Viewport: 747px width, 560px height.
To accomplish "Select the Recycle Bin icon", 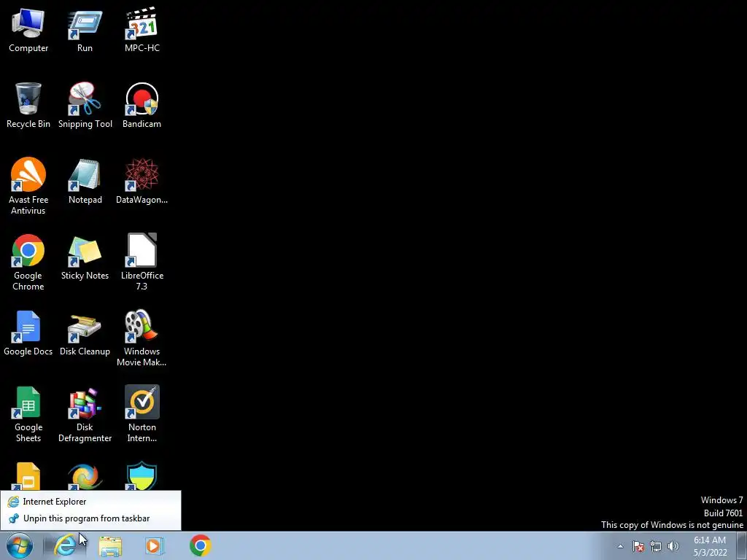I will pyautogui.click(x=28, y=105).
